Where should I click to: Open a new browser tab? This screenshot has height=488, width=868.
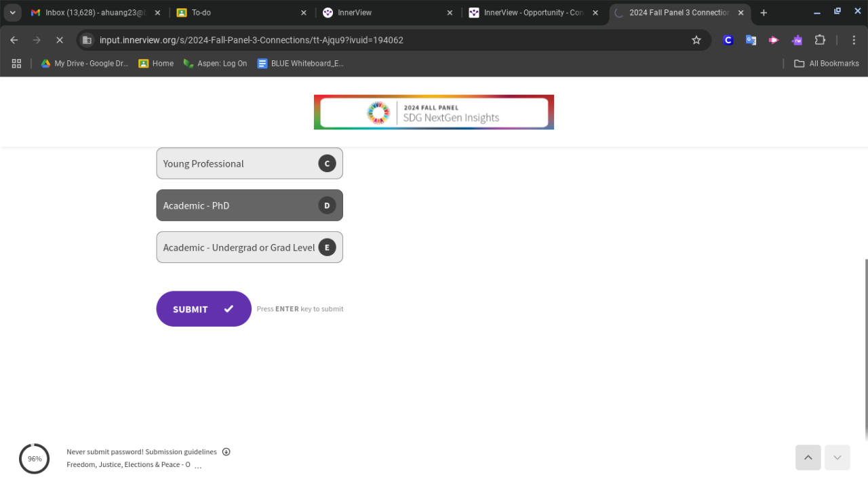pos(764,13)
